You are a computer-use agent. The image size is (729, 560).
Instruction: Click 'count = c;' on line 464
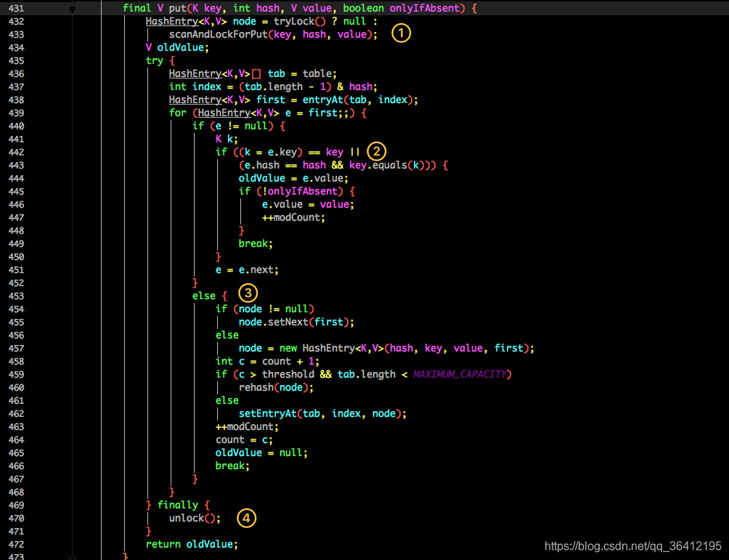(244, 439)
